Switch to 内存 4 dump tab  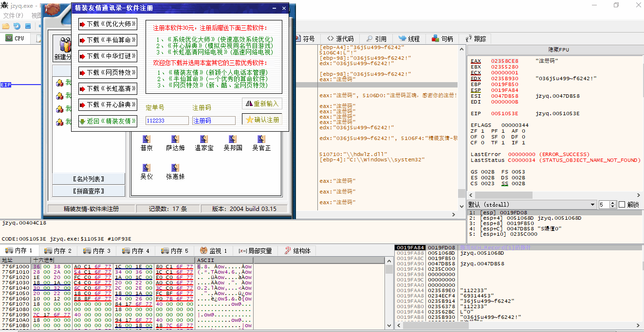pos(135,251)
